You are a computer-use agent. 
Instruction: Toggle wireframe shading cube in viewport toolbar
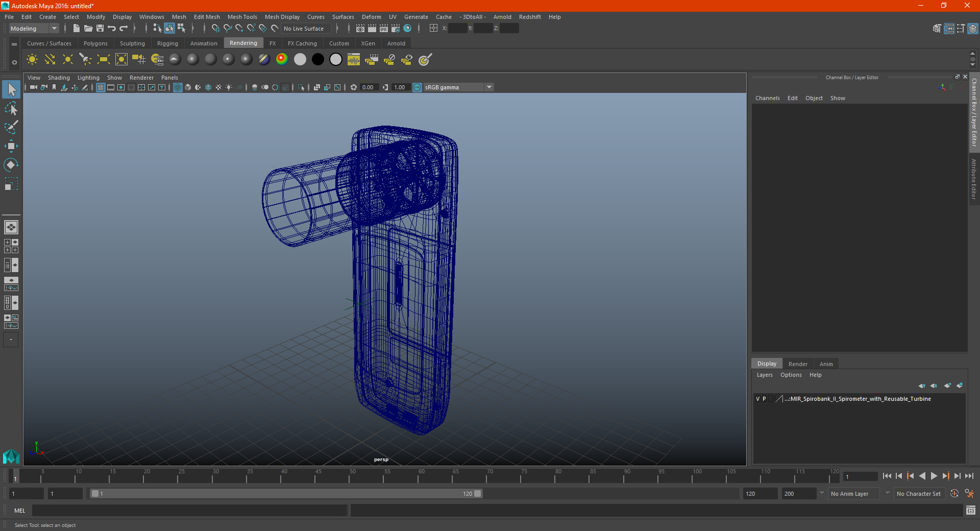[178, 87]
